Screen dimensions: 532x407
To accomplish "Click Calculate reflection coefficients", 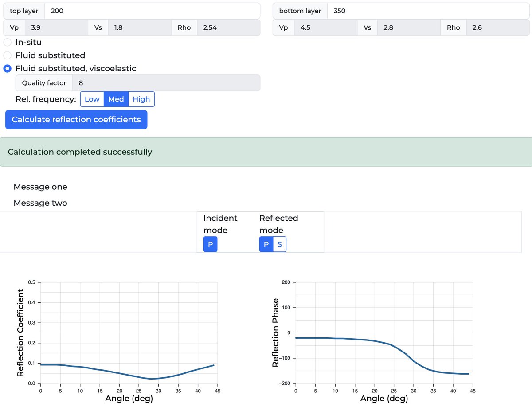I will 76,119.
